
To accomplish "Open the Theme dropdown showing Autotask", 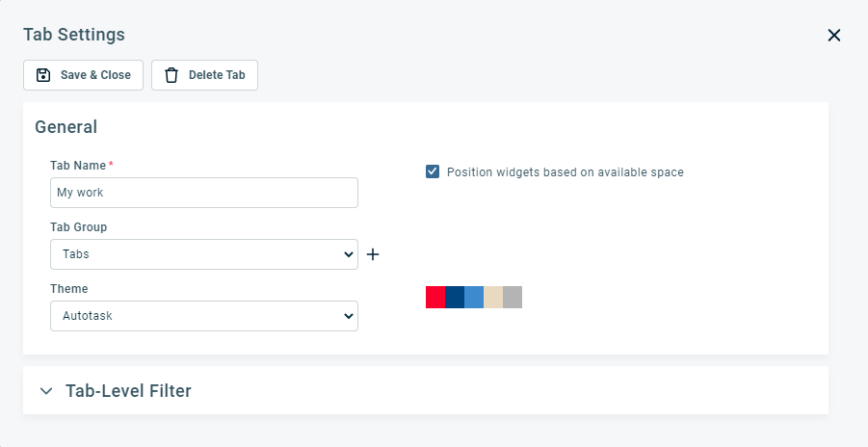I will (x=204, y=316).
